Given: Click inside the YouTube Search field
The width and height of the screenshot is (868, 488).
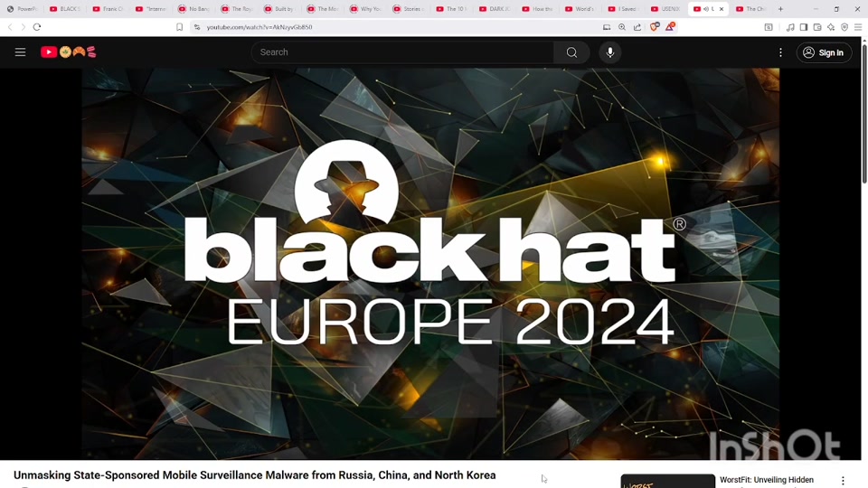Looking at the screenshot, I should click(402, 52).
